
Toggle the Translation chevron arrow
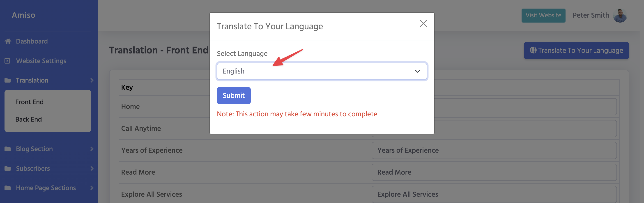(92, 80)
